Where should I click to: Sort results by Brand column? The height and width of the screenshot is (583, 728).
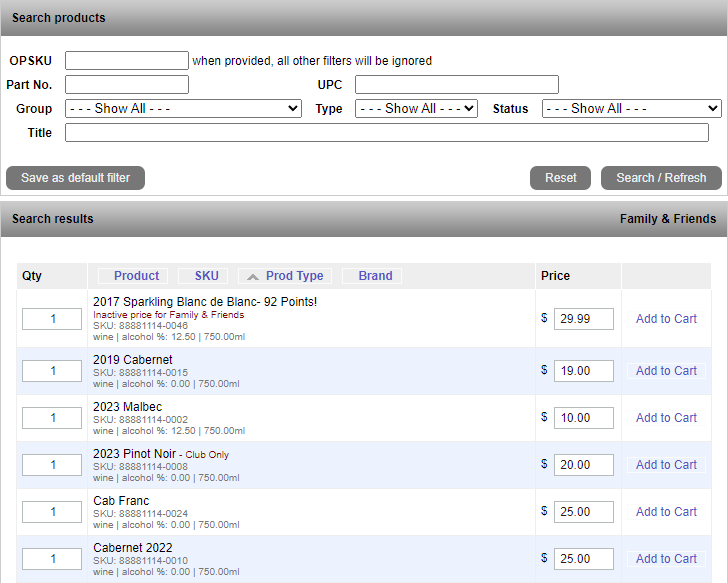(x=375, y=276)
